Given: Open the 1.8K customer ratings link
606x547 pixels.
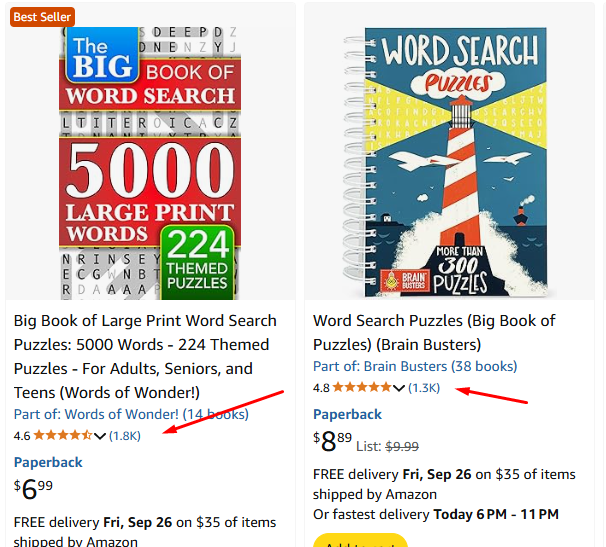Looking at the screenshot, I should tap(125, 435).
